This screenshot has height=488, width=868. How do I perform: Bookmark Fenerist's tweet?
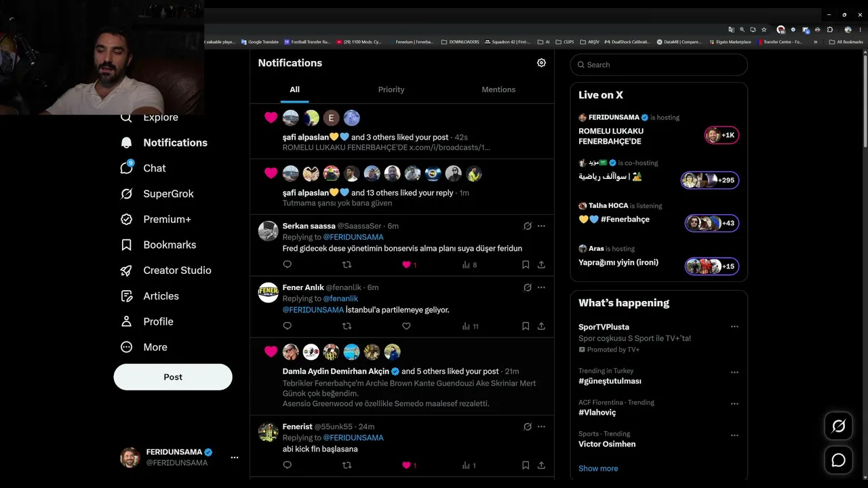click(x=526, y=465)
